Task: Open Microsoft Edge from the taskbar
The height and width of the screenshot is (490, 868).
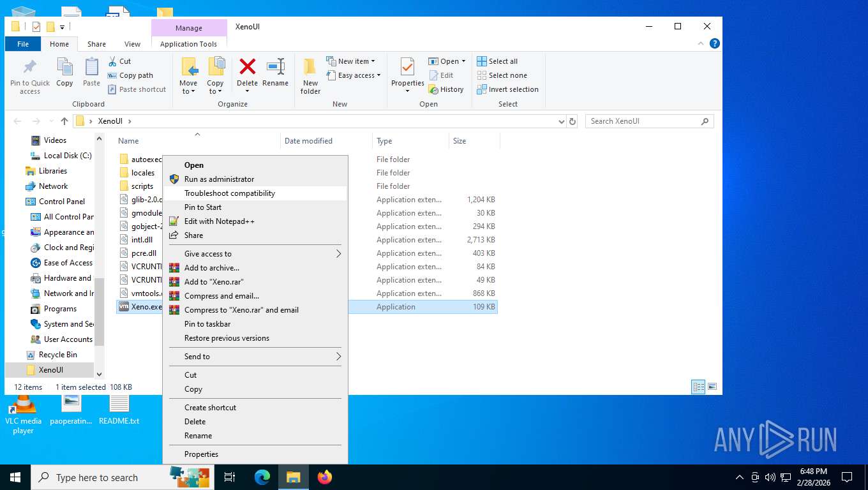Action: (262, 477)
